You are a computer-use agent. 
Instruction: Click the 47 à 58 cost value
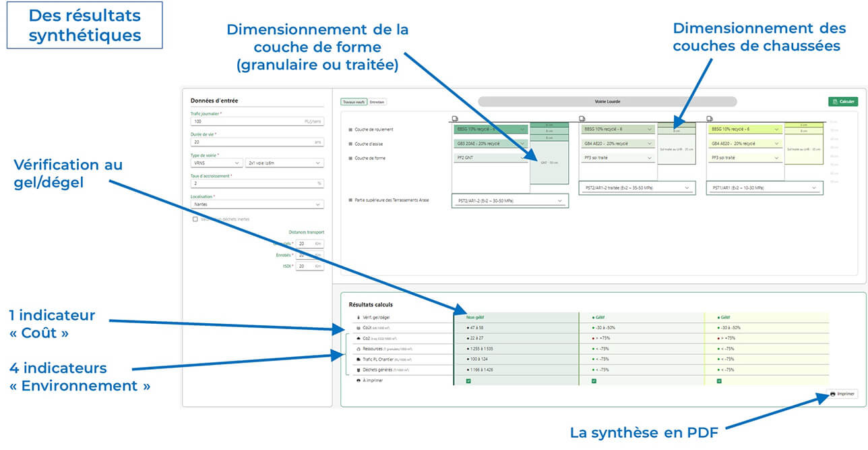pos(475,327)
